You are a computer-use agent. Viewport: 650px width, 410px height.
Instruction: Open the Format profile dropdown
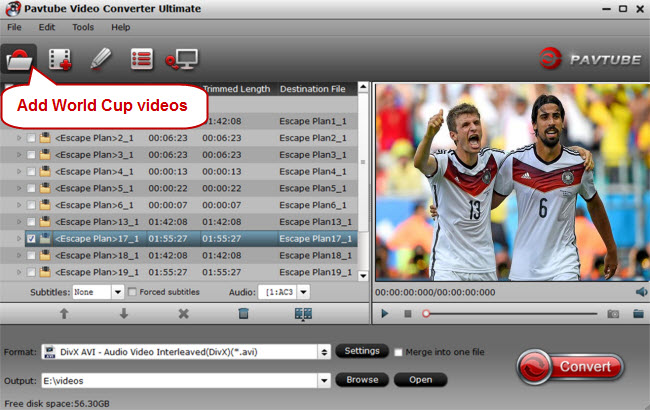(x=324, y=352)
